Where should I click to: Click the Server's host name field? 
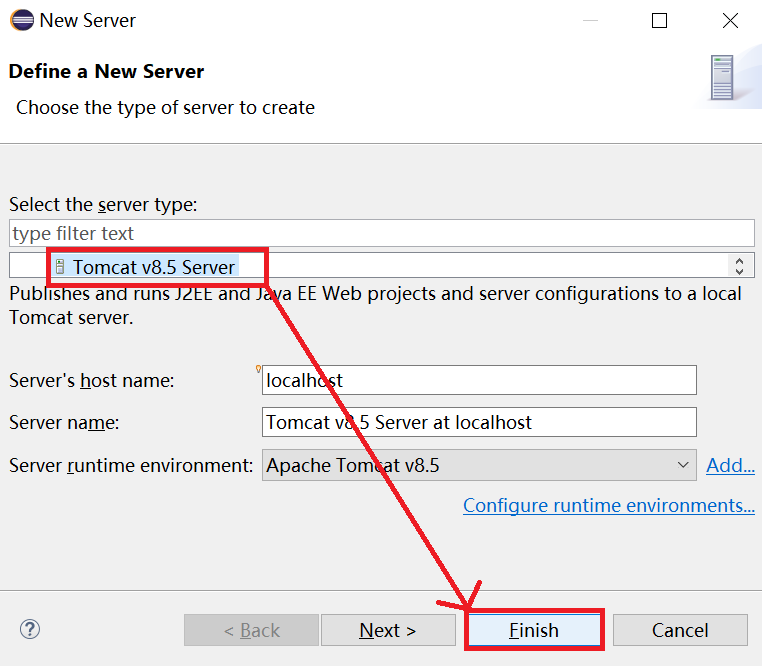coord(479,380)
